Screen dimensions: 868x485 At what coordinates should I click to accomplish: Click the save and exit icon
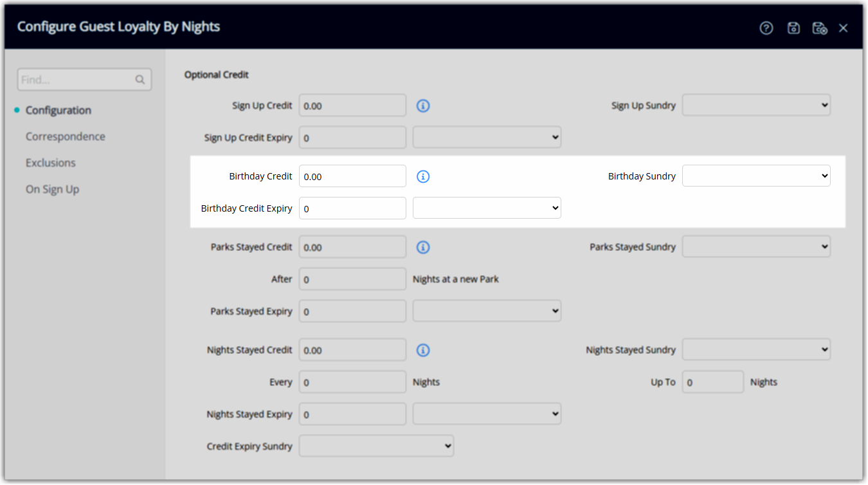[819, 28]
